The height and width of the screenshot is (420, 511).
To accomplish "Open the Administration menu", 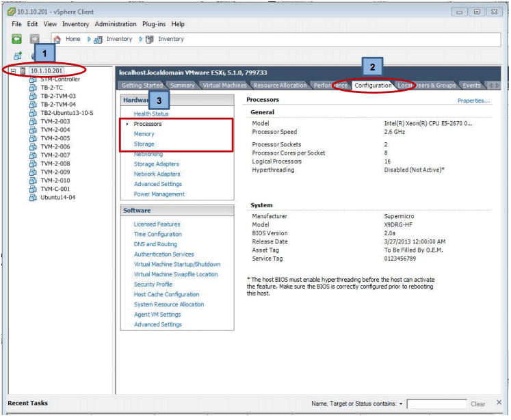I will point(116,24).
